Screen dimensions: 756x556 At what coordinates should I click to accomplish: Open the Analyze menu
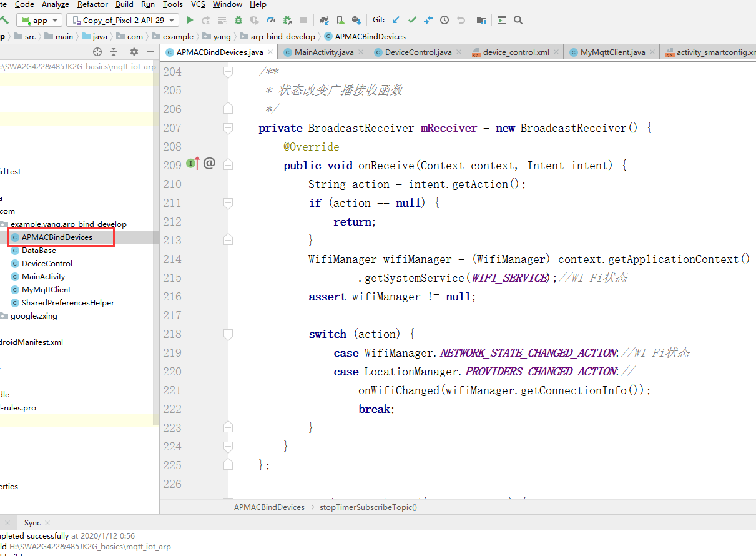(x=56, y=4)
